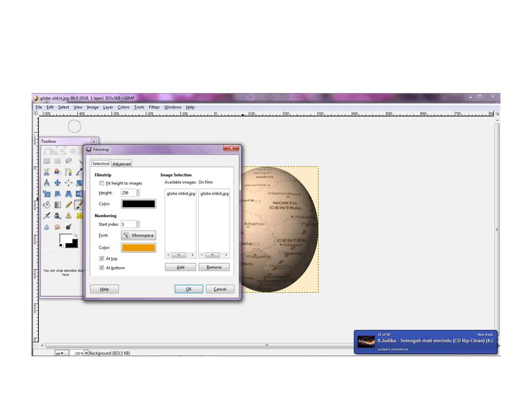Click the Start index input field
532x399 pixels.
pos(128,224)
